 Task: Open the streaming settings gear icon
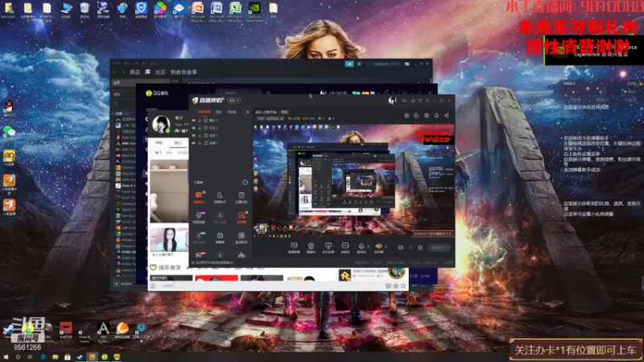(420, 248)
